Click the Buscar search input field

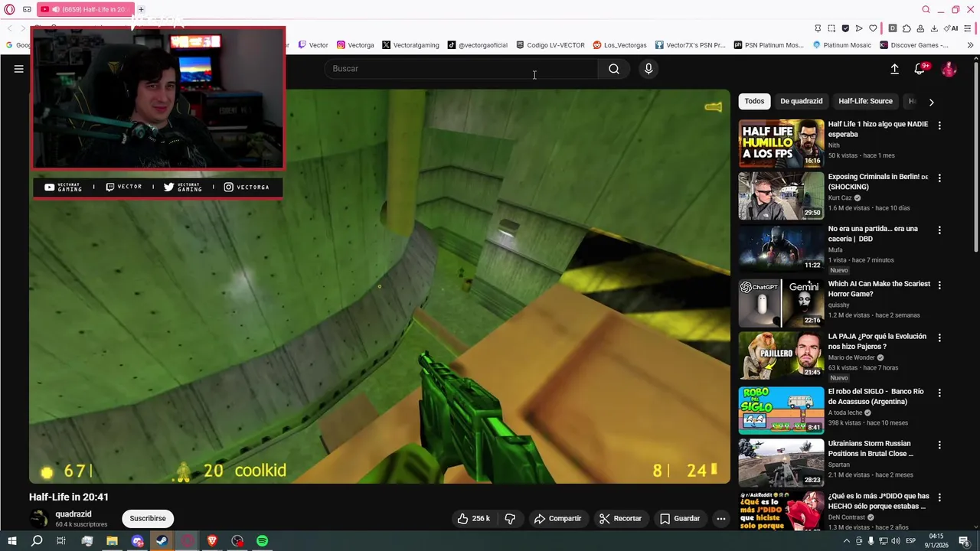click(x=461, y=69)
